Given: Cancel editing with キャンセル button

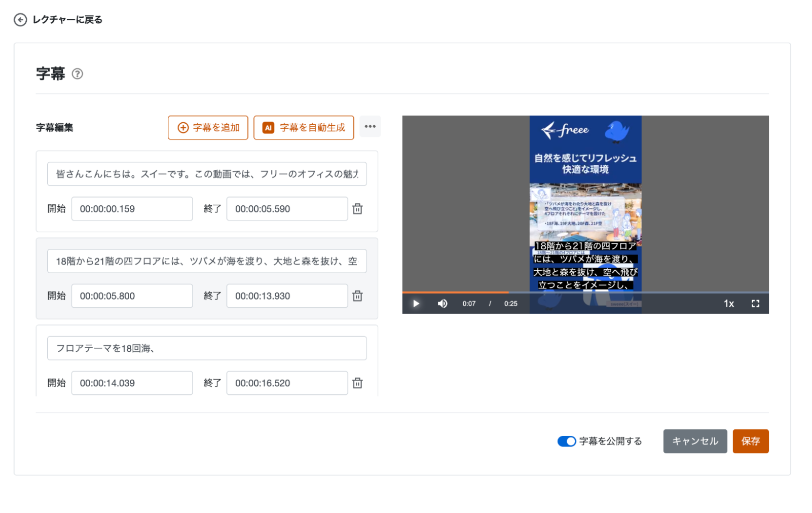Looking at the screenshot, I should click(695, 442).
